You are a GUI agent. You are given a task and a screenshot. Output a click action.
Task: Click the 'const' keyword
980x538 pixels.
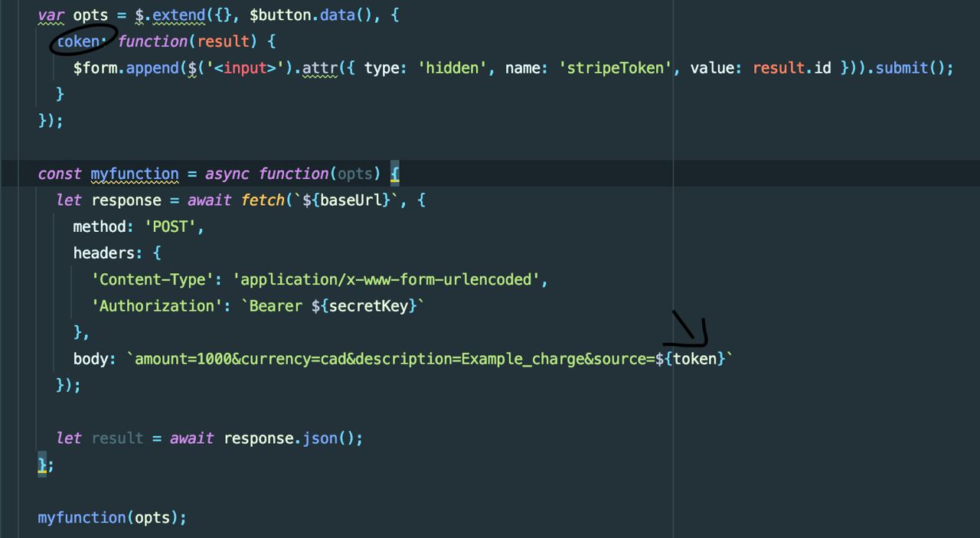point(60,174)
